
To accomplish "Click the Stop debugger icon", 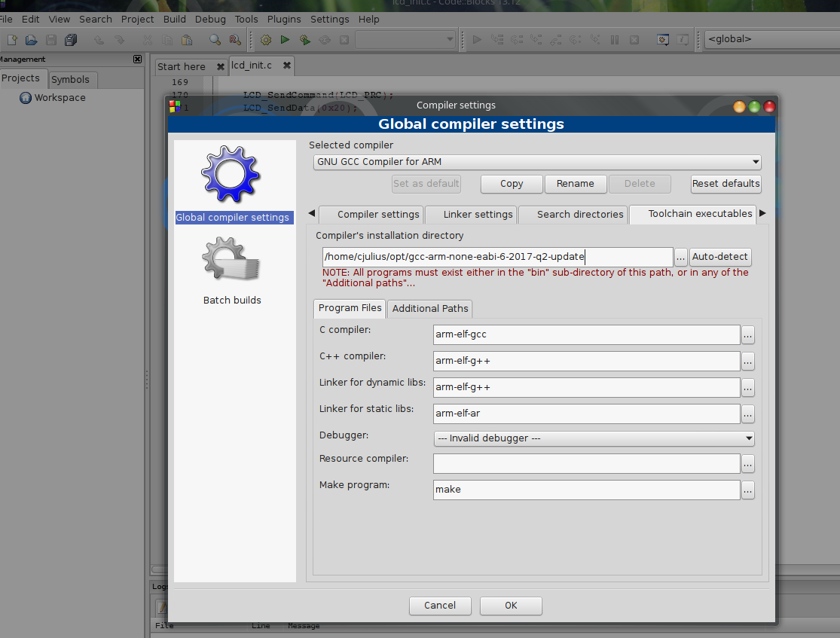I will [634, 40].
